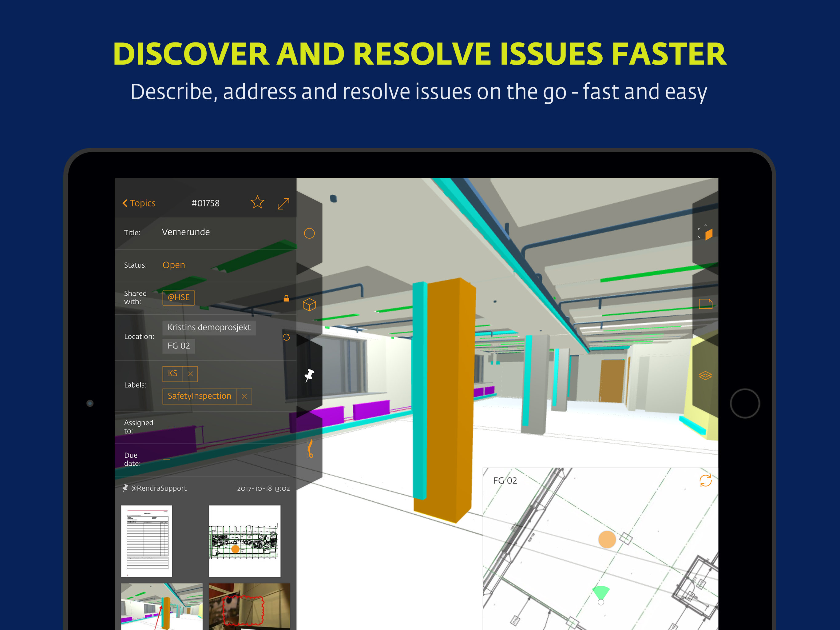Image resolution: width=840 pixels, height=630 pixels.
Task: Expand the topic panel to fullscreen
Action: [x=283, y=203]
